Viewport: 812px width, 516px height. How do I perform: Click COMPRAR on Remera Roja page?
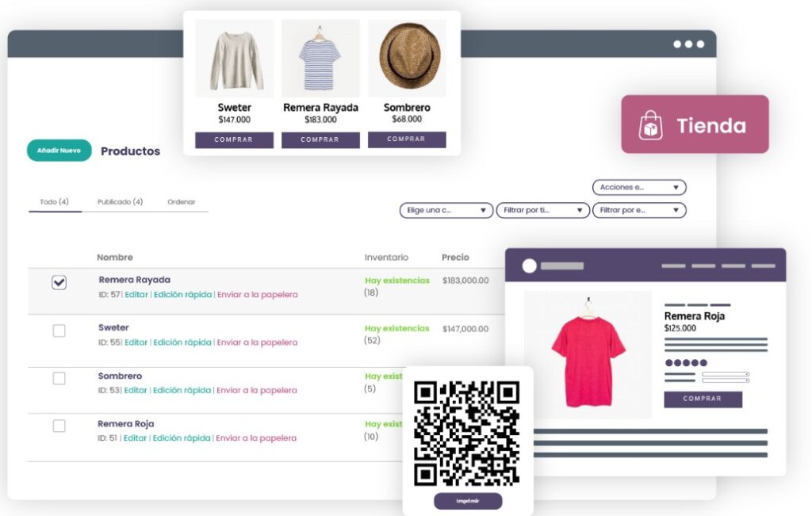click(x=703, y=399)
